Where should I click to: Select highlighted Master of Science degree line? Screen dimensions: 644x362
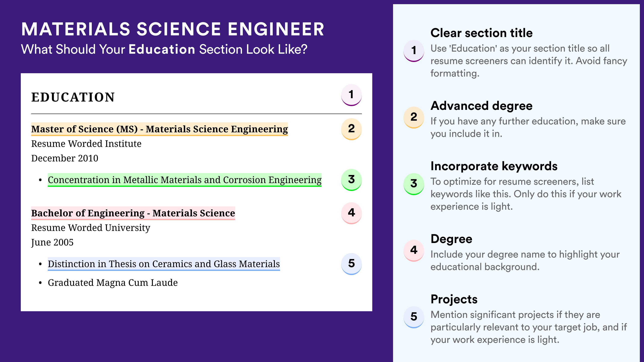click(160, 129)
